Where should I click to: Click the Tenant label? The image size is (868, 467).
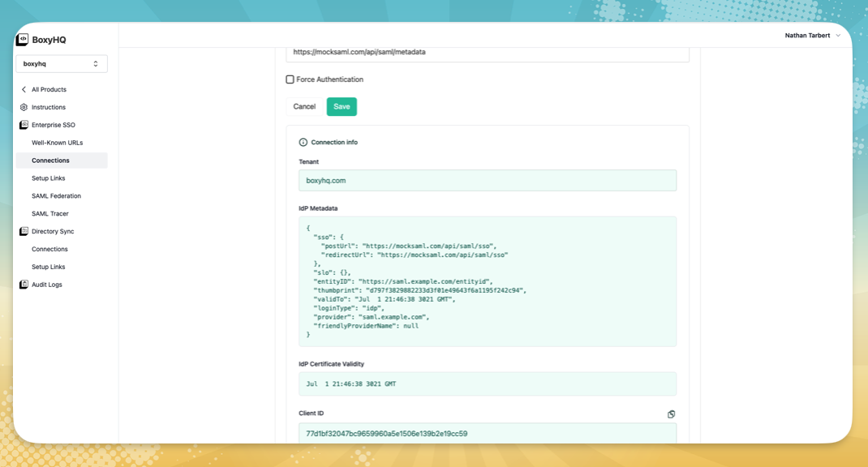309,162
